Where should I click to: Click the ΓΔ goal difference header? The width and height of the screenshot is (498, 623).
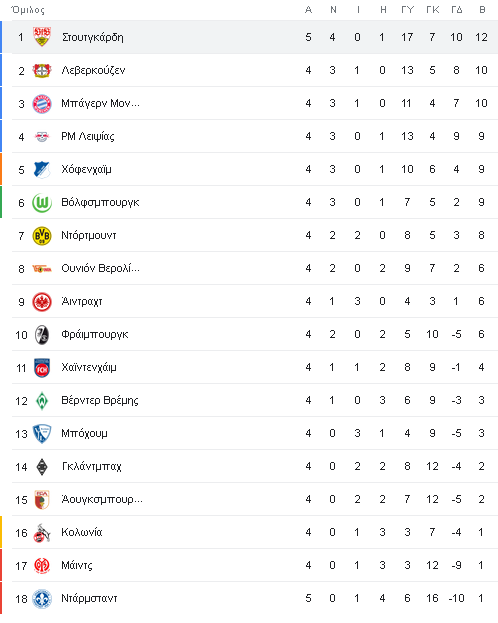(457, 10)
